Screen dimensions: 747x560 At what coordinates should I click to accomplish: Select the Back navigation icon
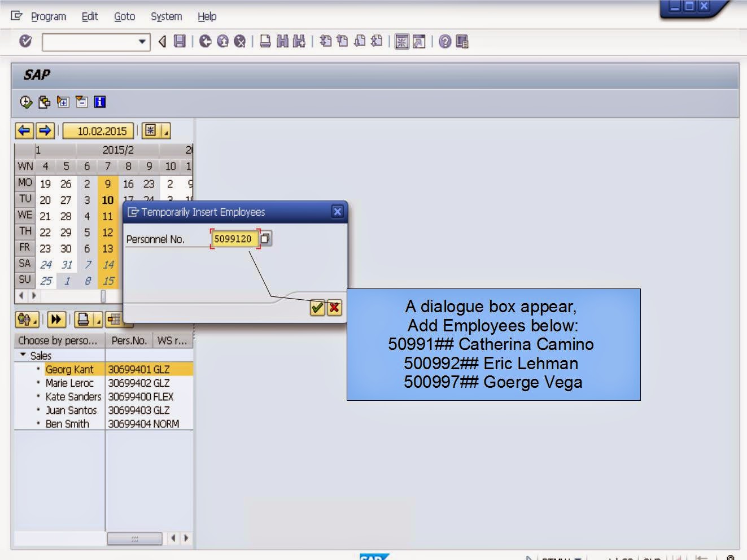pos(207,41)
